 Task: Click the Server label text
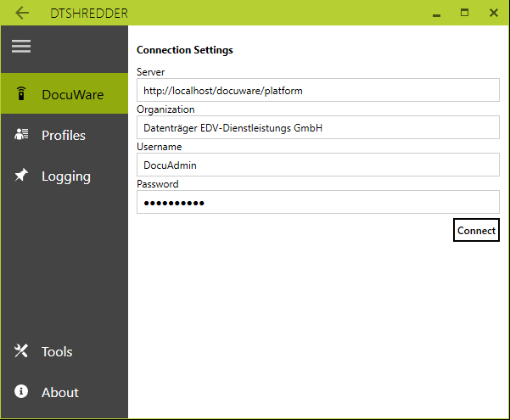tap(150, 72)
